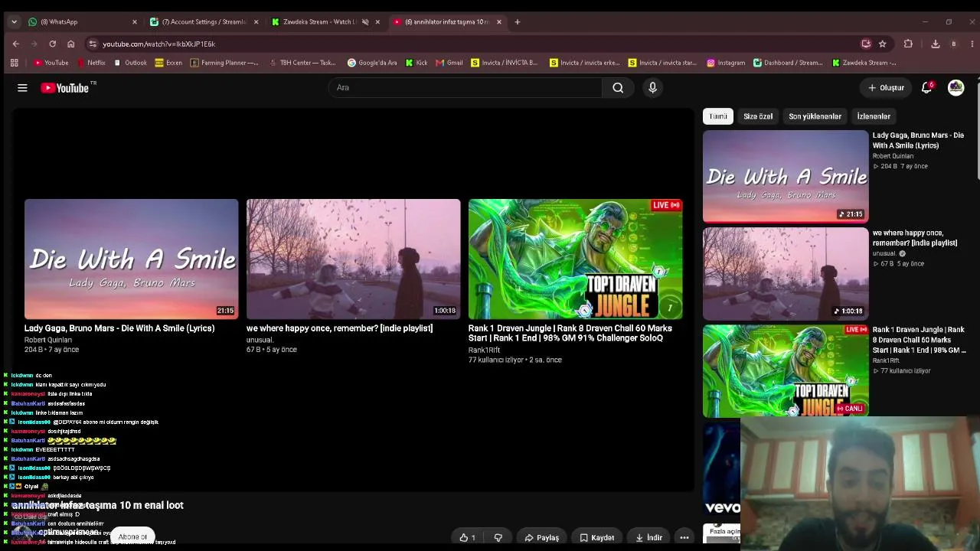Close the WhatsApp tab
Image resolution: width=980 pixels, height=551 pixels.
[x=134, y=22]
